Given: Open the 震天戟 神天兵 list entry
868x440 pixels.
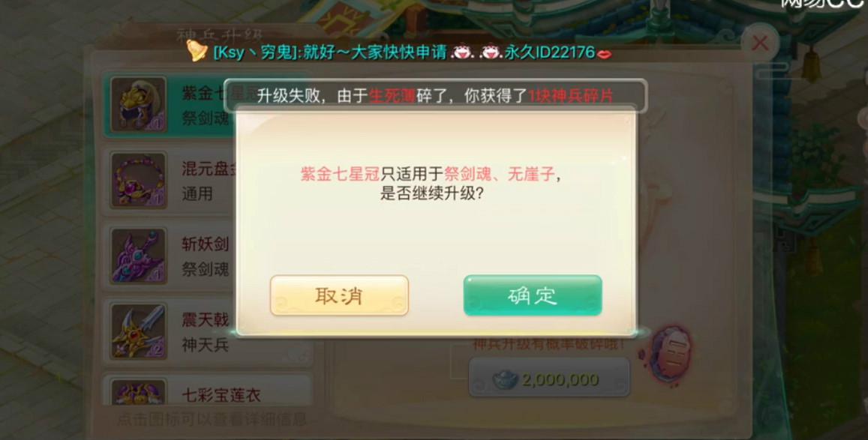Looking at the screenshot, I should pyautogui.click(x=208, y=331).
